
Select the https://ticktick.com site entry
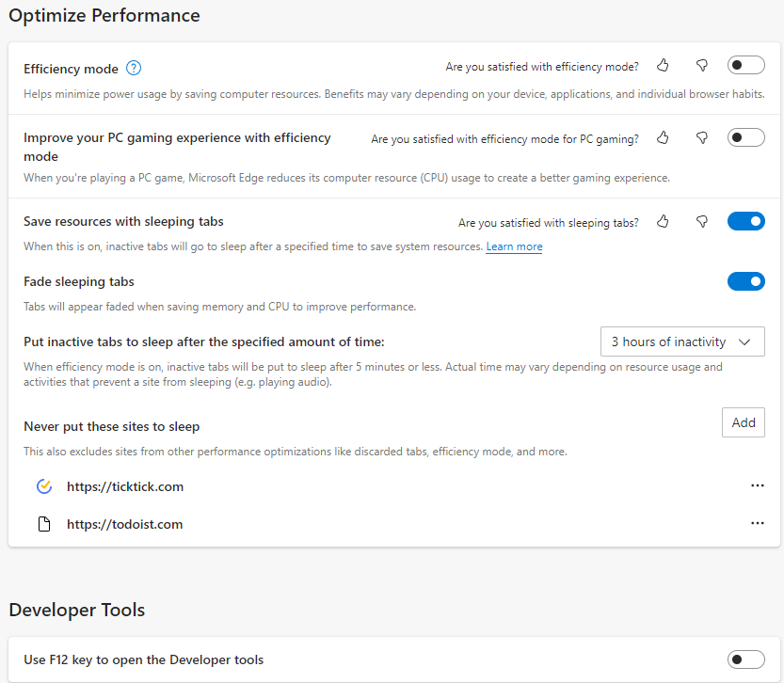point(124,486)
